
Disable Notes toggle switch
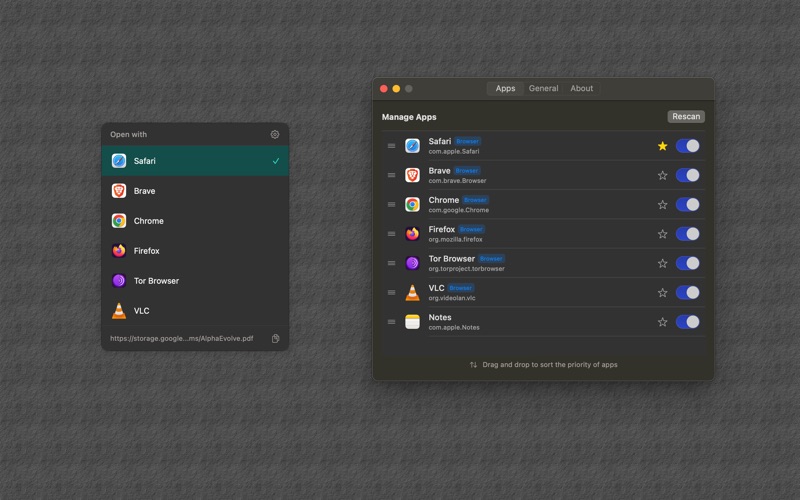click(x=687, y=322)
